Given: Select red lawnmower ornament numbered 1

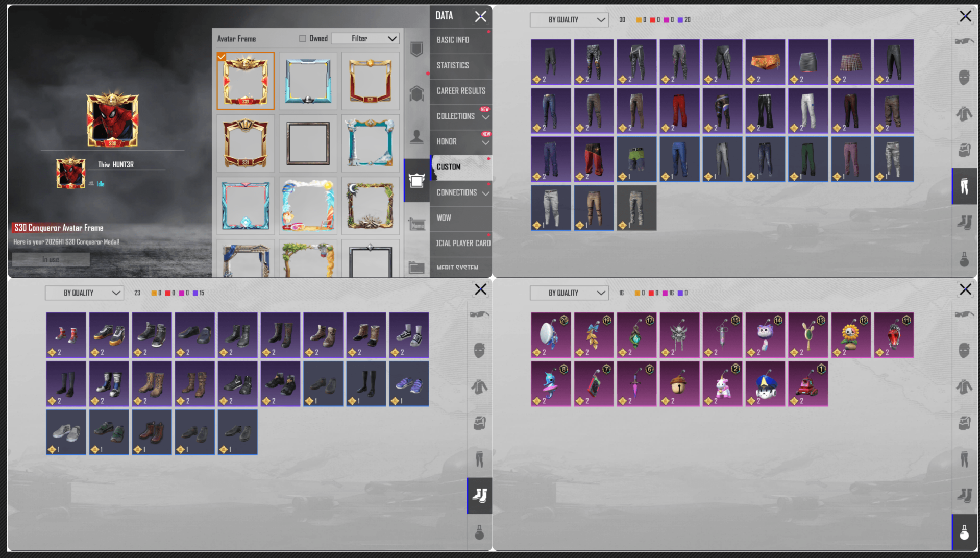Looking at the screenshot, I should tap(808, 384).
